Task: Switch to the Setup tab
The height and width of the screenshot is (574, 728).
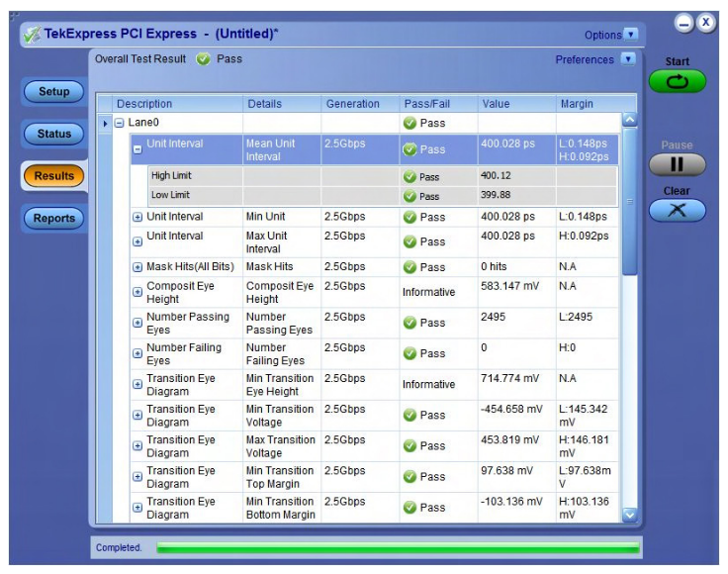Action: click(x=54, y=92)
